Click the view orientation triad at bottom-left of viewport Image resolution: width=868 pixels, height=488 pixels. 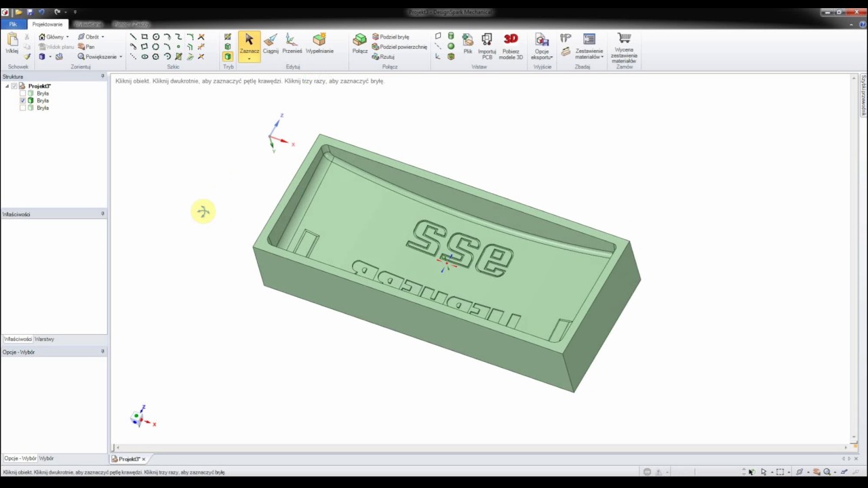tap(142, 417)
